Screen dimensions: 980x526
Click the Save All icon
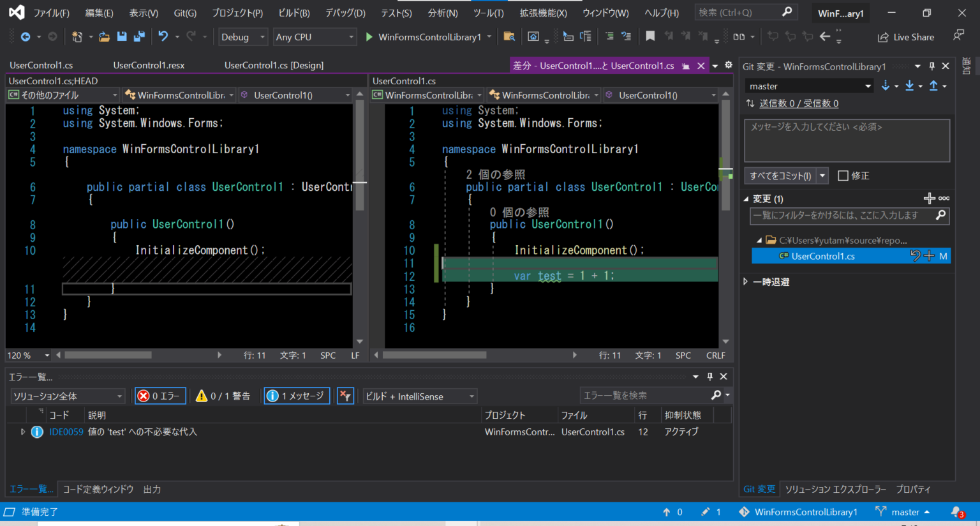pyautogui.click(x=138, y=36)
